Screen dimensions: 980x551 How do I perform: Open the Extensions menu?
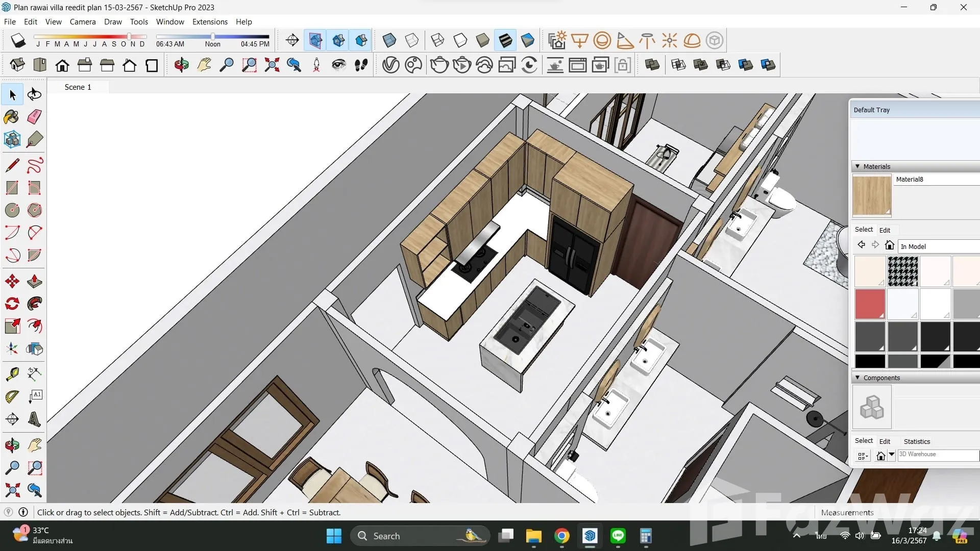[210, 22]
